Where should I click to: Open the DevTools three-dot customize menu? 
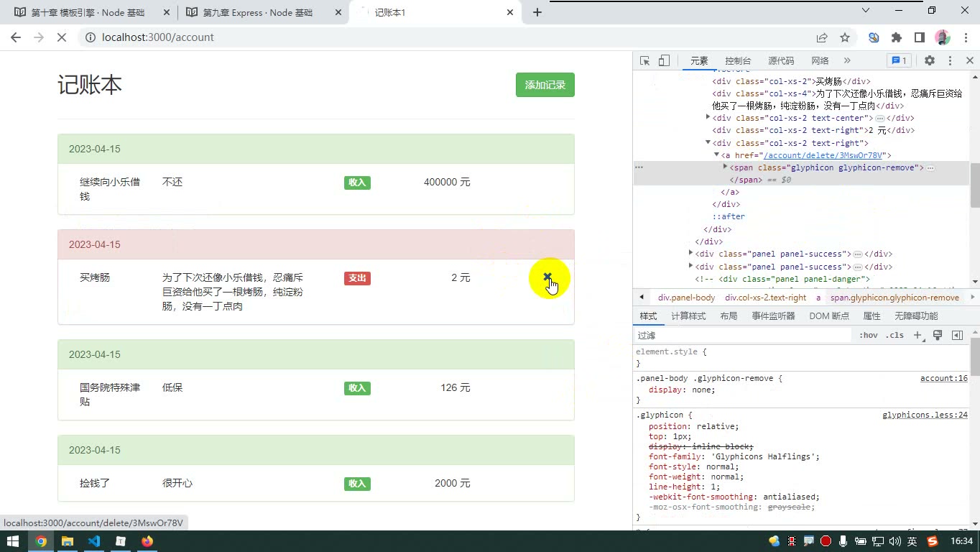[950, 61]
